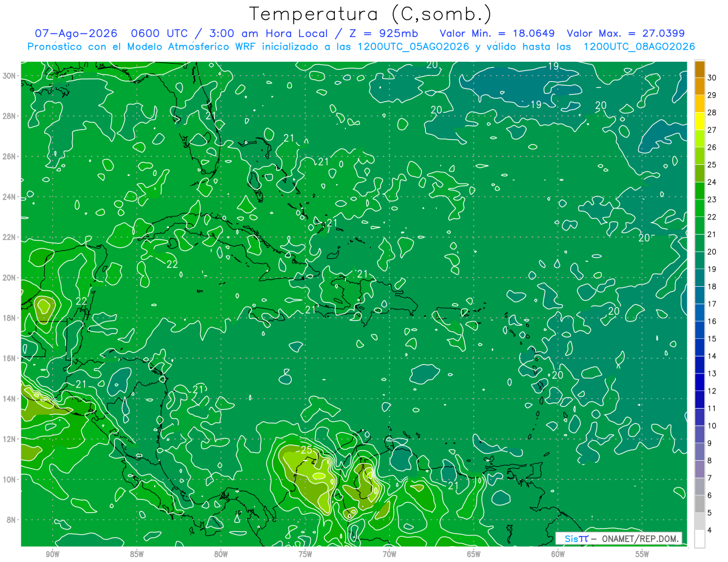Click "Valor Min. = 18.0649" text
The height and width of the screenshot is (562, 728).
pos(498,33)
